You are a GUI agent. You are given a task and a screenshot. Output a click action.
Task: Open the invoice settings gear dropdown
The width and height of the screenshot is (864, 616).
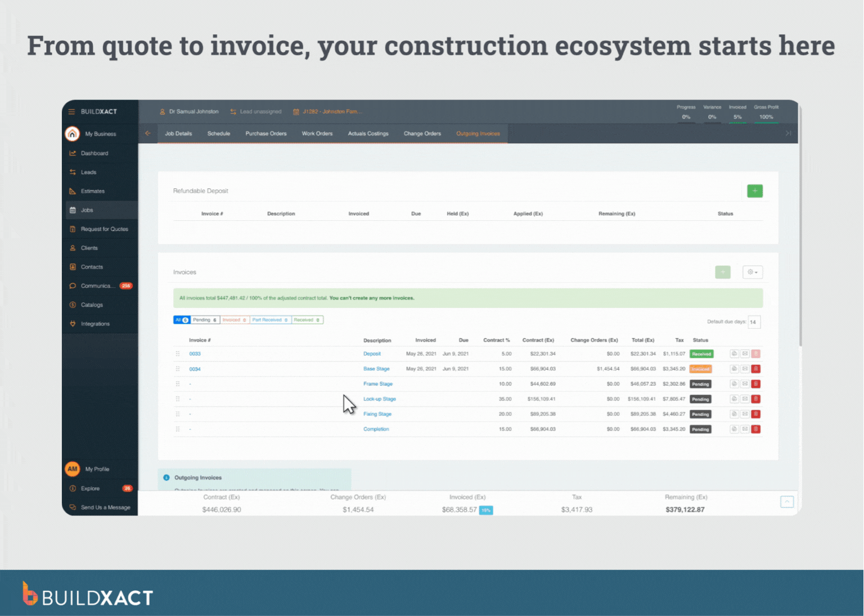point(752,272)
